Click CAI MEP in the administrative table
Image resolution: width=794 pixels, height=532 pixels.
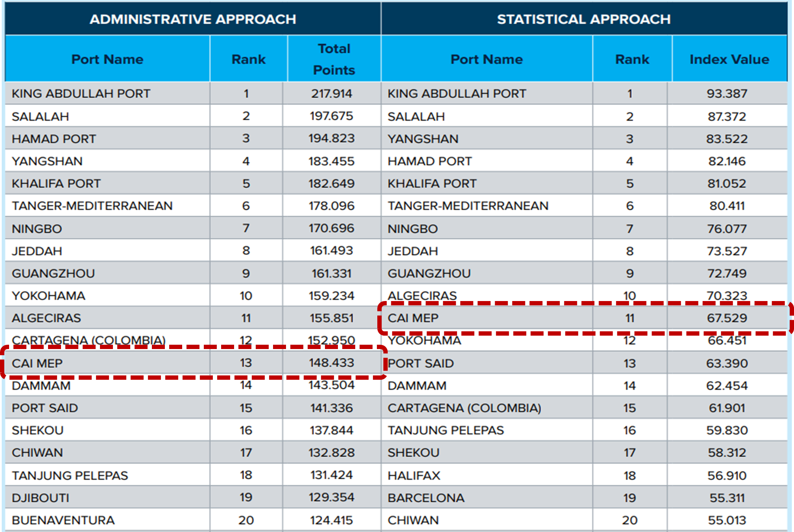[37, 363]
